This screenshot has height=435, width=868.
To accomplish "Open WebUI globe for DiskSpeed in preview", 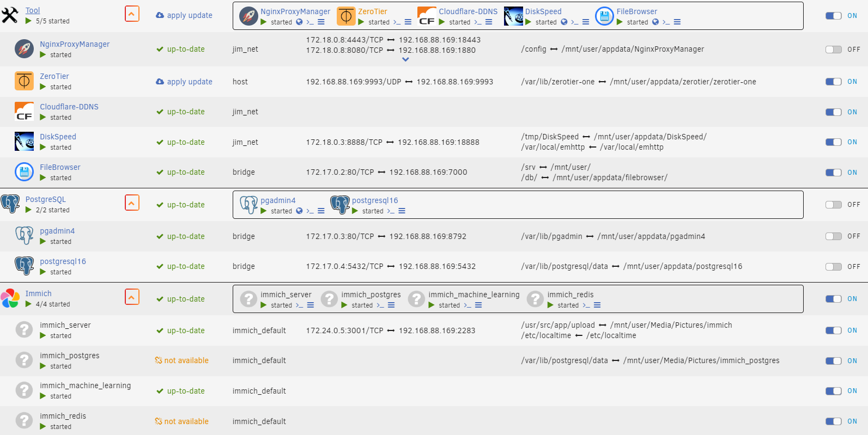I will click(x=564, y=22).
